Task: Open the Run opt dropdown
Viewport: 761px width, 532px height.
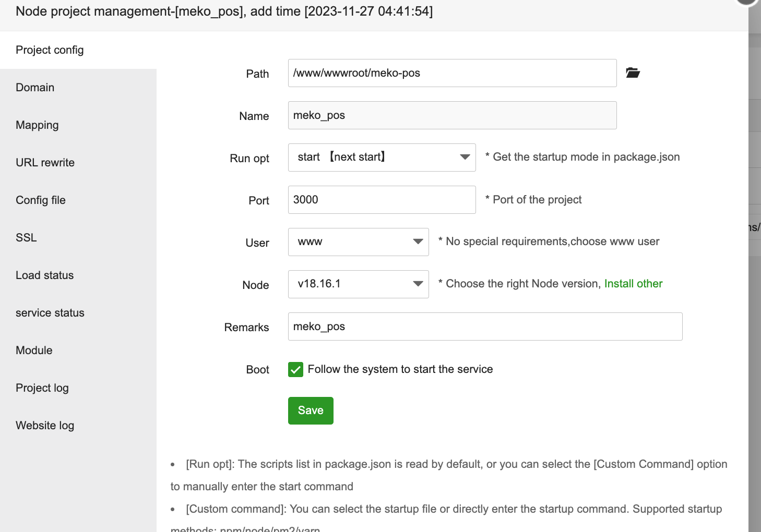Action: click(382, 158)
